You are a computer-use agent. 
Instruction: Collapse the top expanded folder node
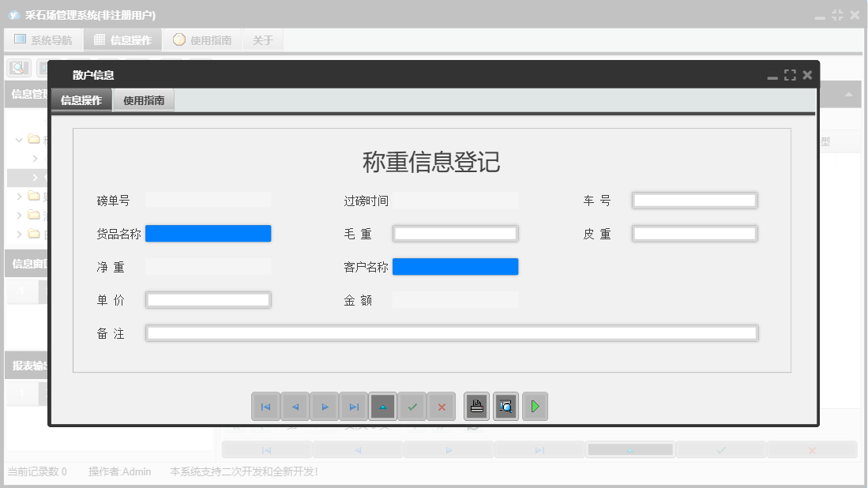click(18, 140)
